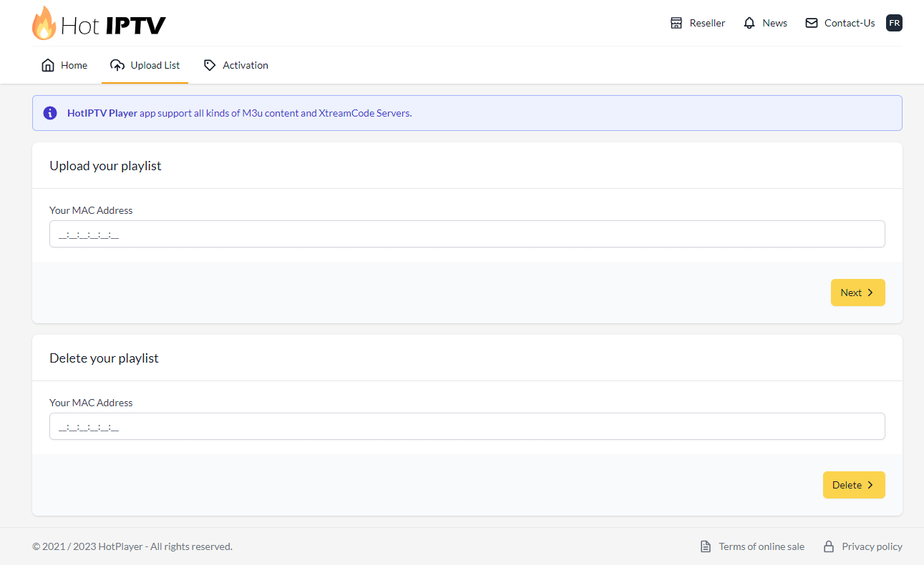Click the Privacy policy padlock icon
924x565 pixels.
[x=829, y=546]
